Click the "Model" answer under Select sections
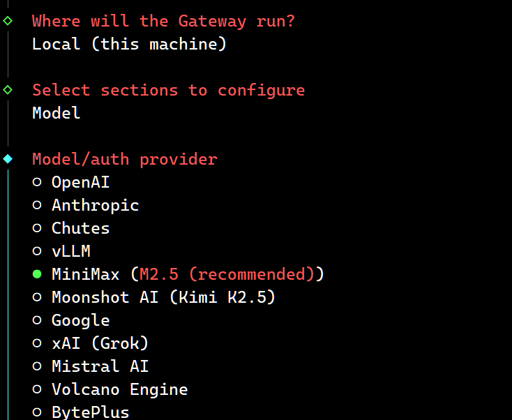Image resolution: width=512 pixels, height=420 pixels. (x=57, y=113)
